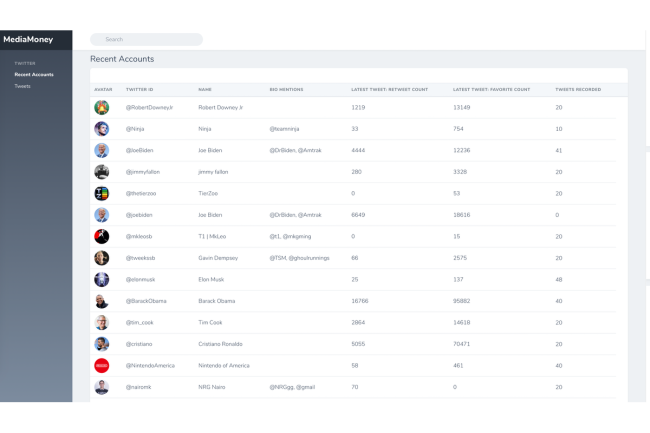Open Tweets in the sidebar

pos(22,86)
